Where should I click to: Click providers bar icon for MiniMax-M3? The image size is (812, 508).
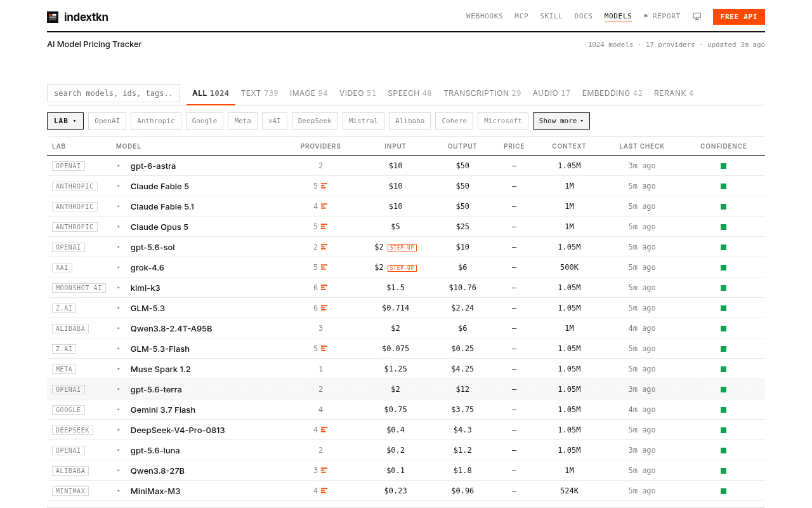point(324,491)
